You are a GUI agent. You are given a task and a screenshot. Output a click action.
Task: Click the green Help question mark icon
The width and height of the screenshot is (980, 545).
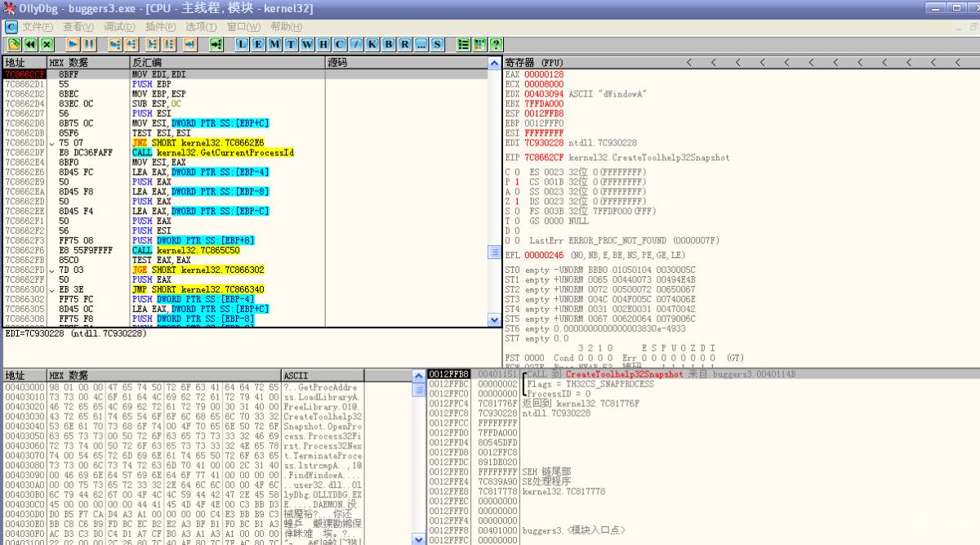pyautogui.click(x=495, y=44)
